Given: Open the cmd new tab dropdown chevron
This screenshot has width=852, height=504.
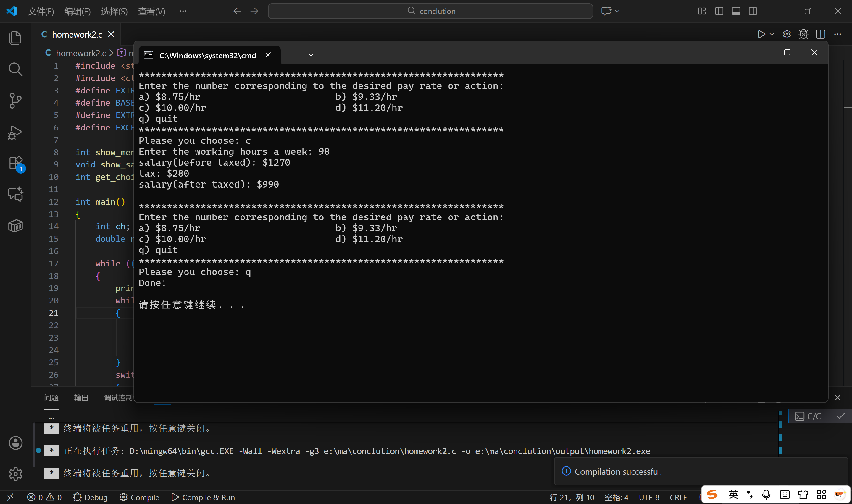Looking at the screenshot, I should [311, 55].
